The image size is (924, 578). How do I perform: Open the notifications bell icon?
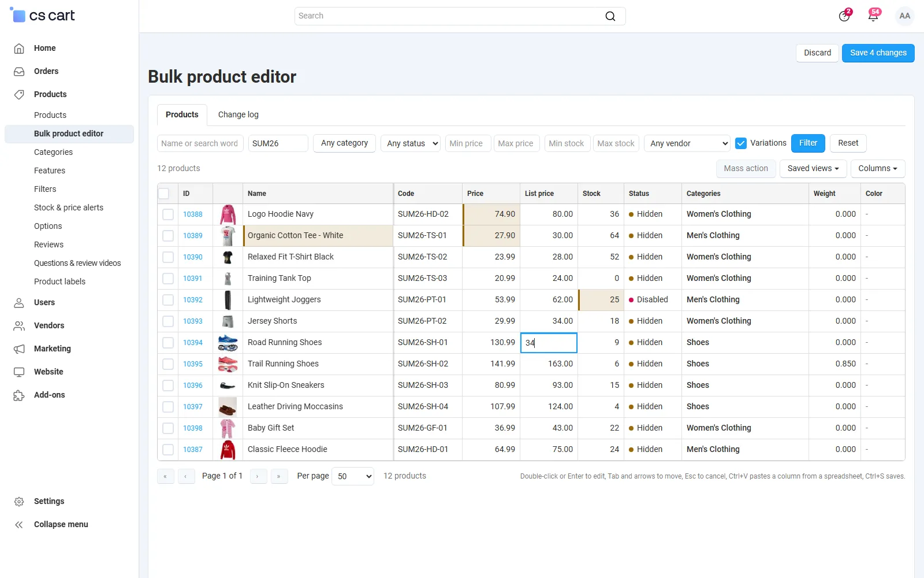pos(873,16)
